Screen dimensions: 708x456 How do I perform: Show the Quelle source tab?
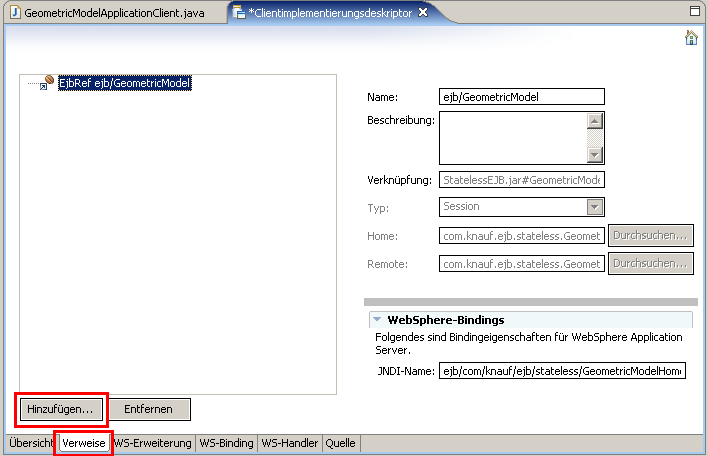[340, 443]
